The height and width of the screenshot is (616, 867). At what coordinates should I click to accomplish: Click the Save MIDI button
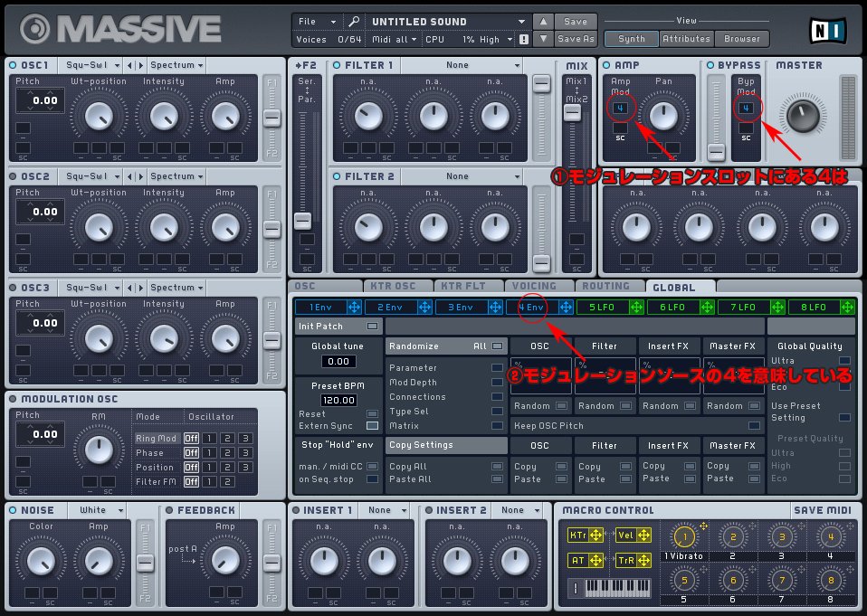[823, 510]
